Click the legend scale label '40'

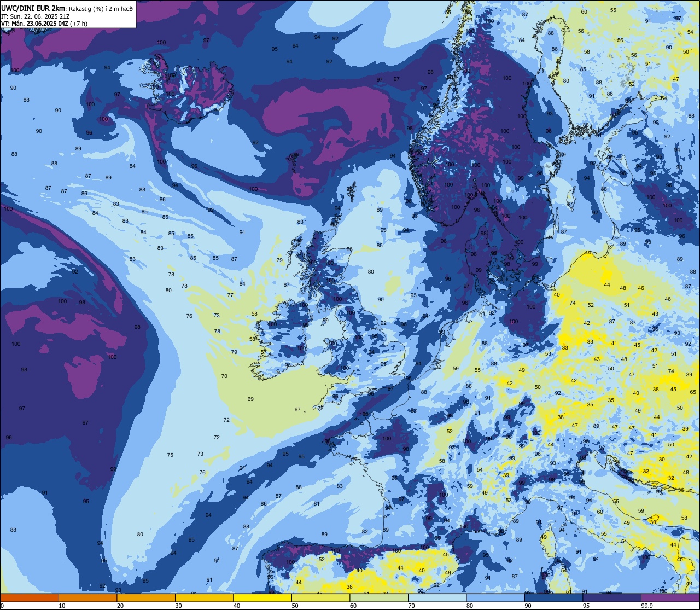tap(237, 606)
